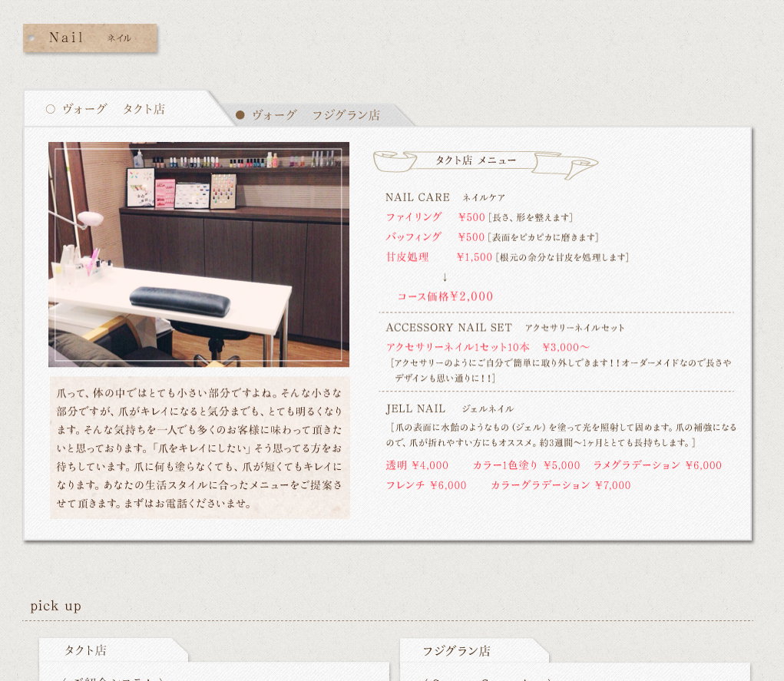This screenshot has width=784, height=681.
Task: Click the カラー1色塗り ¥5,000 price
Action: click(x=526, y=465)
